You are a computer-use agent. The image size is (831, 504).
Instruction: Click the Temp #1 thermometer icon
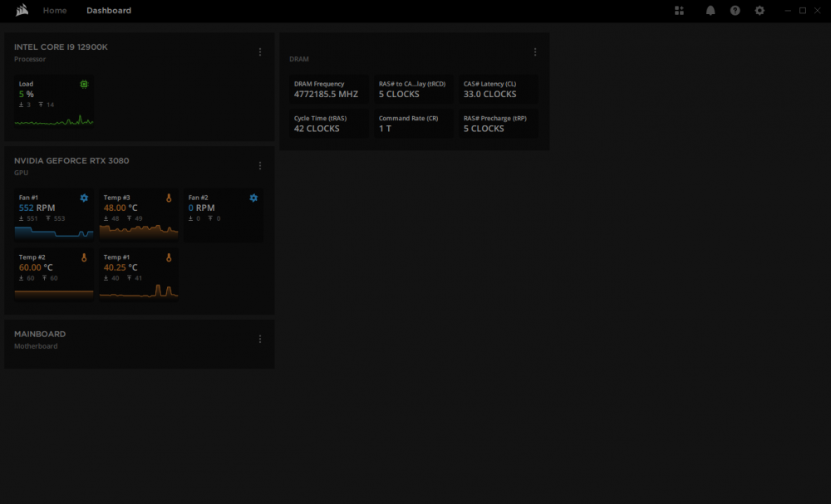coord(169,258)
